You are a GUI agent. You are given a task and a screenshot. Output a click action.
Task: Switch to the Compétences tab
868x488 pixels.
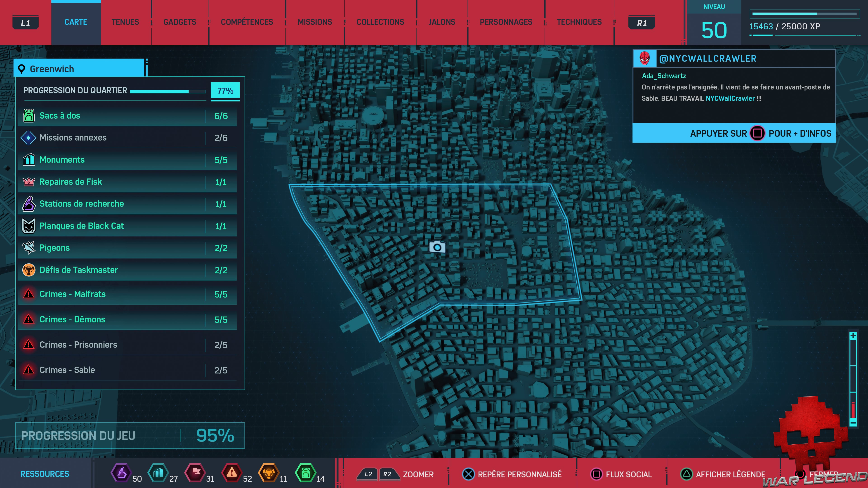(x=247, y=22)
